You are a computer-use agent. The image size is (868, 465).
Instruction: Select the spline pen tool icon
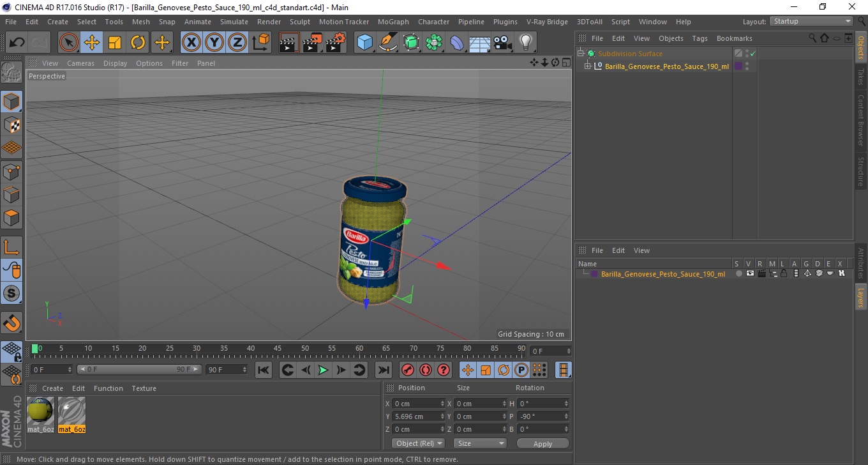tap(388, 43)
